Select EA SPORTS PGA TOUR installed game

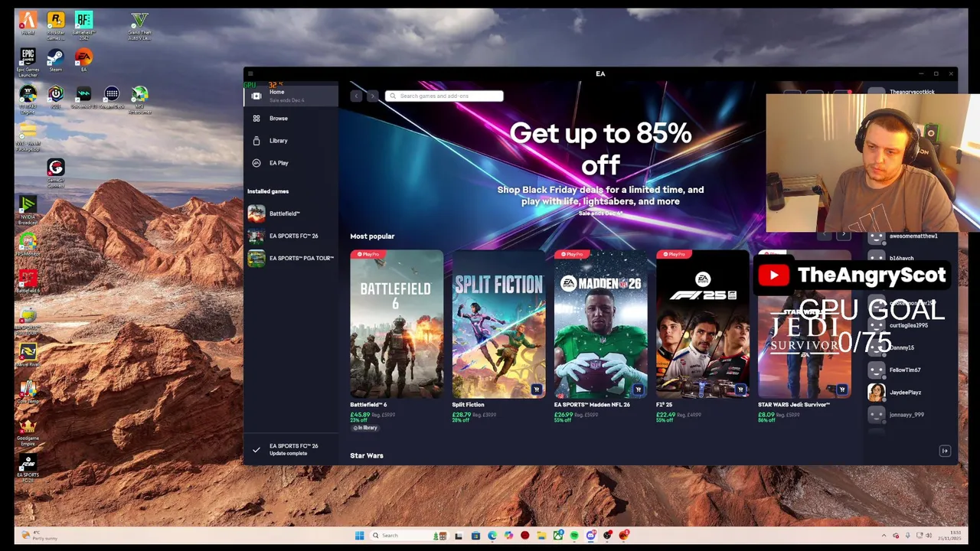point(291,258)
